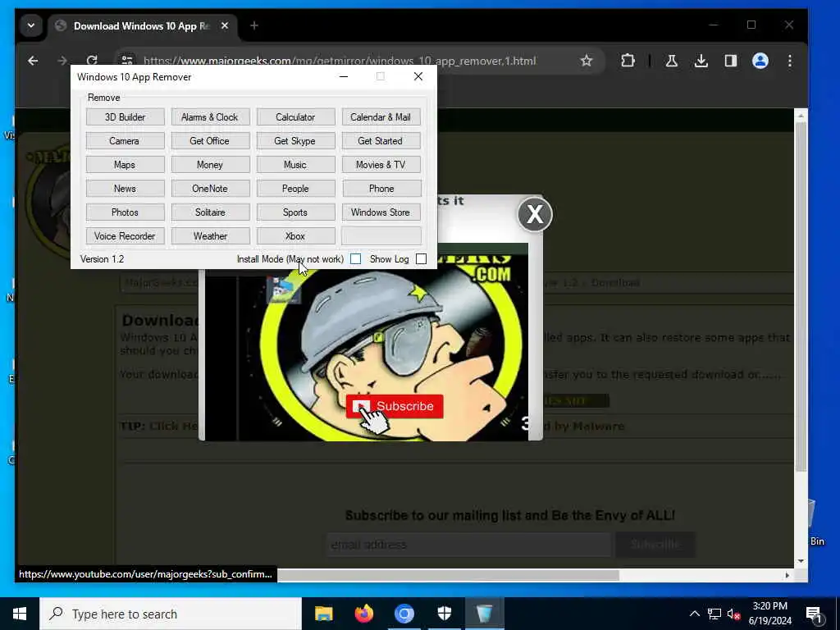Viewport: 840px width, 630px height.
Task: Remove the OneNote app
Action: coord(210,189)
